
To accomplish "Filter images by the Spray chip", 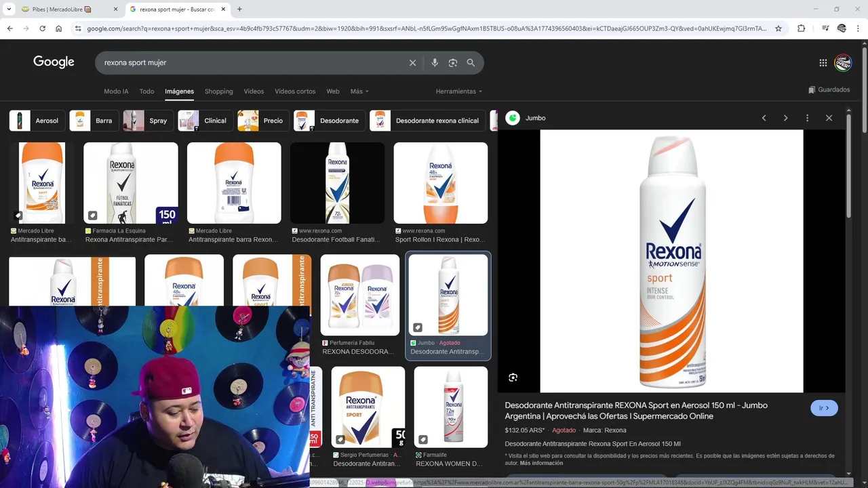I will click(x=149, y=121).
